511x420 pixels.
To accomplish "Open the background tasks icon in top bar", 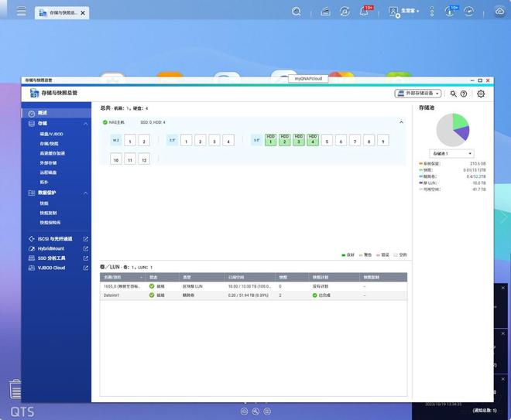I will (345, 12).
